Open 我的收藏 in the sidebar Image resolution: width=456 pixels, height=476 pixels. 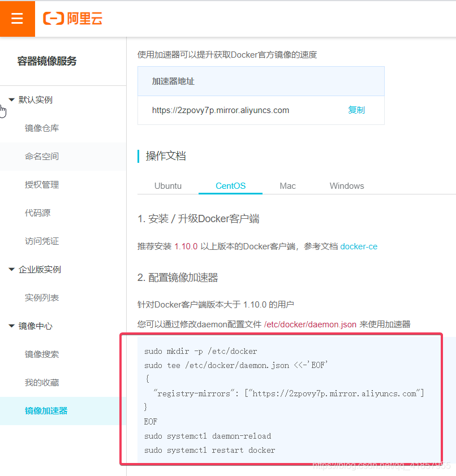pyautogui.click(x=42, y=383)
